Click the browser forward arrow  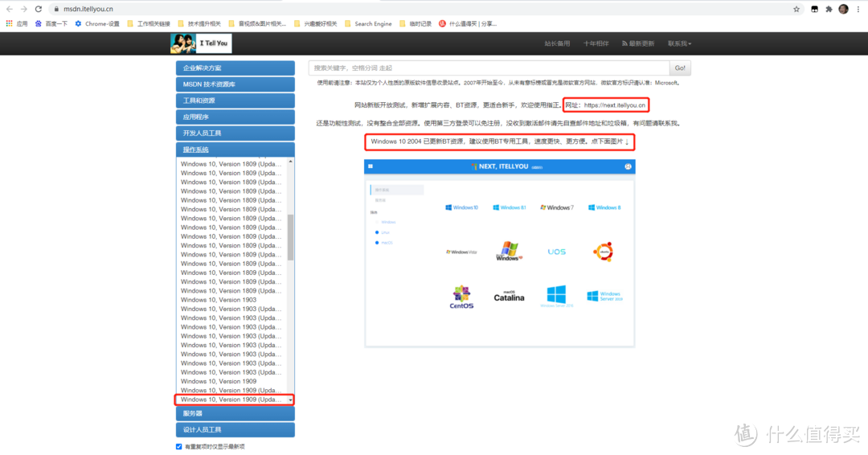pyautogui.click(x=24, y=9)
